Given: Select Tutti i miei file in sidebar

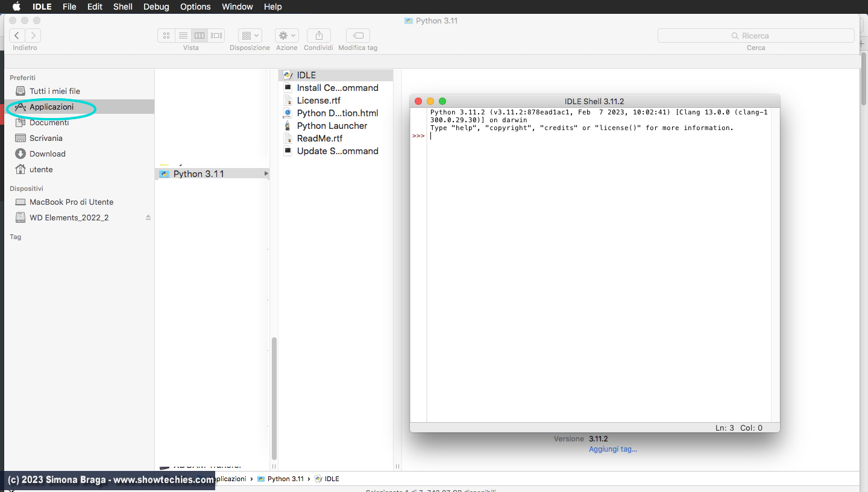Looking at the screenshot, I should 80,91.
